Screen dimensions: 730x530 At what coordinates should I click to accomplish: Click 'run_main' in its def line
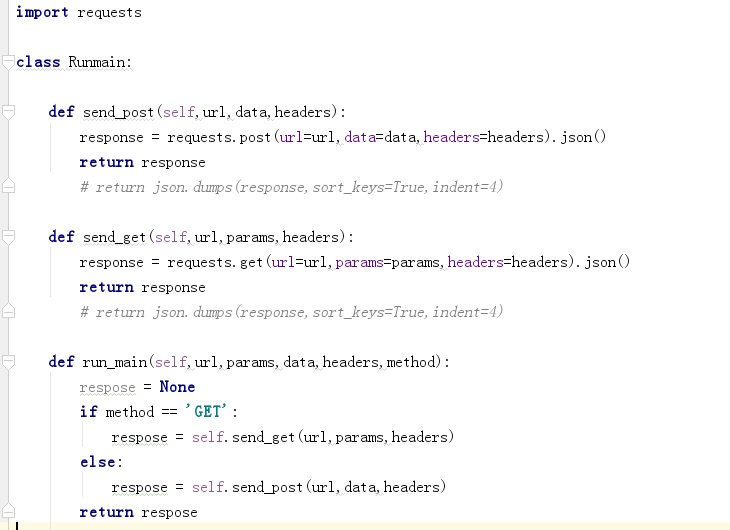click(115, 362)
